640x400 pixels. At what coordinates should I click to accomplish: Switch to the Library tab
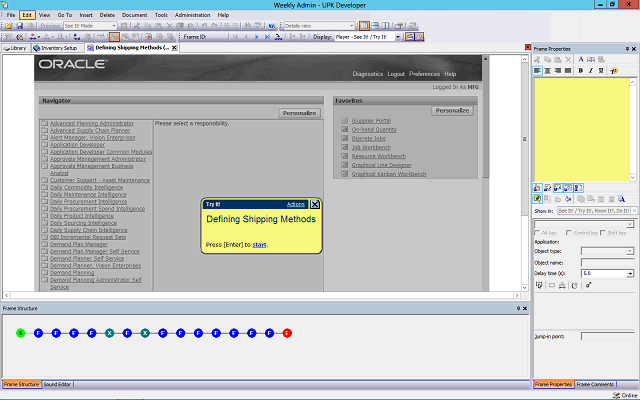pyautogui.click(x=15, y=48)
